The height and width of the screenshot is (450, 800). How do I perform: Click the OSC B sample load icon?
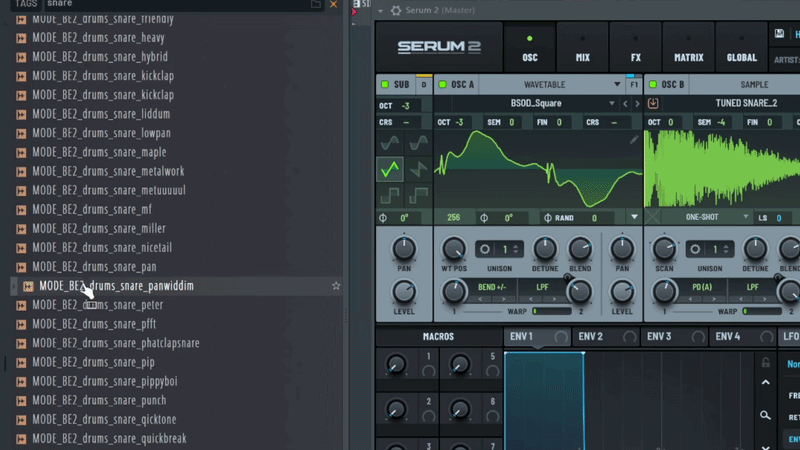[653, 103]
